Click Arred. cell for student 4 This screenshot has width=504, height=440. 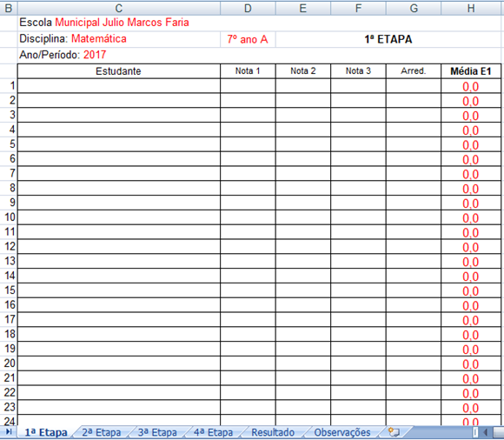414,130
